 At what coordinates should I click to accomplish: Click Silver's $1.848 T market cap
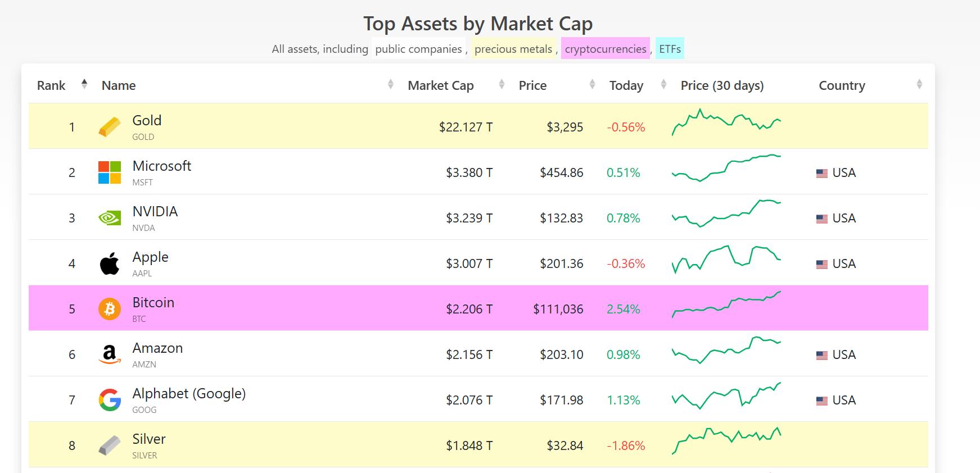(x=469, y=445)
